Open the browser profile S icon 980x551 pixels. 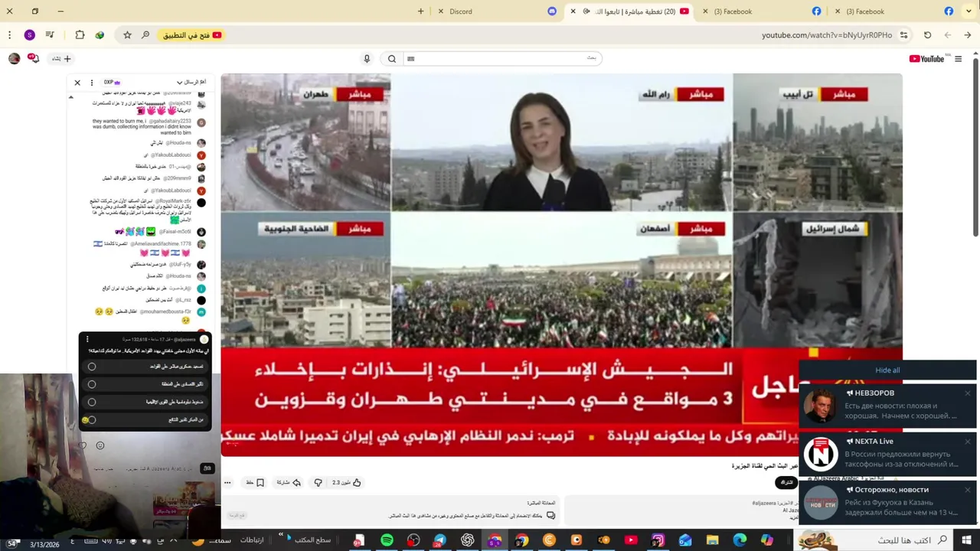tap(30, 35)
